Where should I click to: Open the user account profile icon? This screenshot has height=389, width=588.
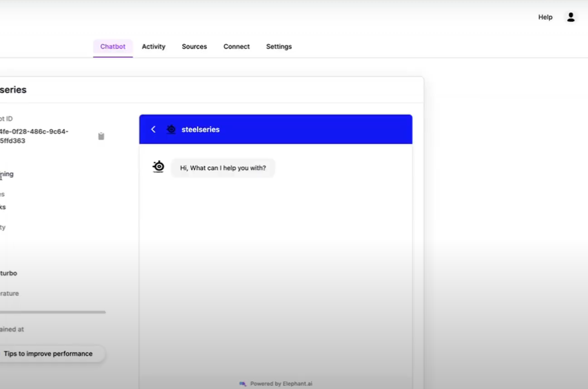pos(571,17)
